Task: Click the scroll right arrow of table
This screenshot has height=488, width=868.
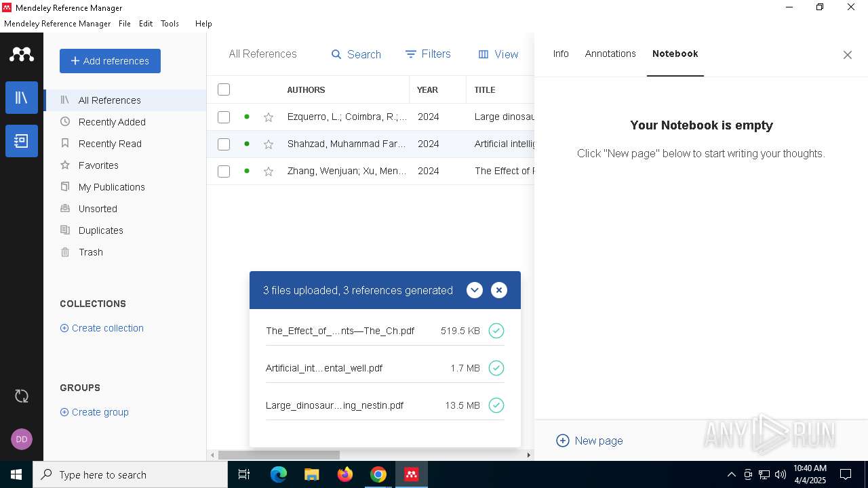Action: coord(529,455)
